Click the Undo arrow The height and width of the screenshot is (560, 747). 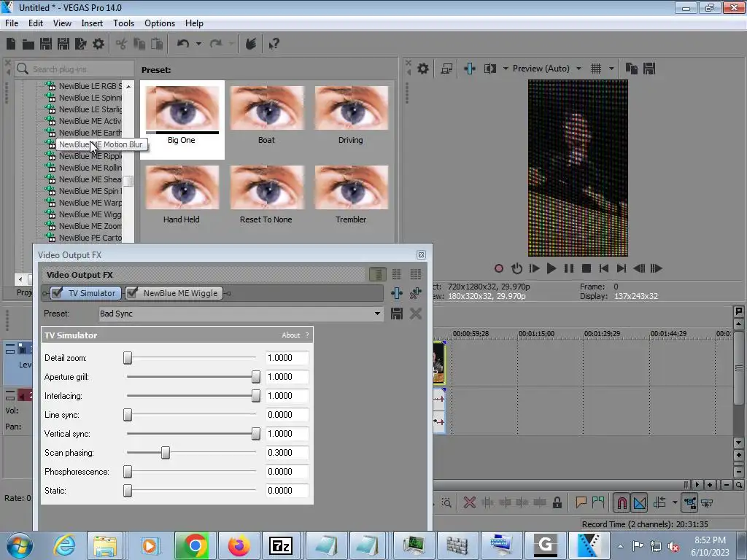(x=183, y=44)
